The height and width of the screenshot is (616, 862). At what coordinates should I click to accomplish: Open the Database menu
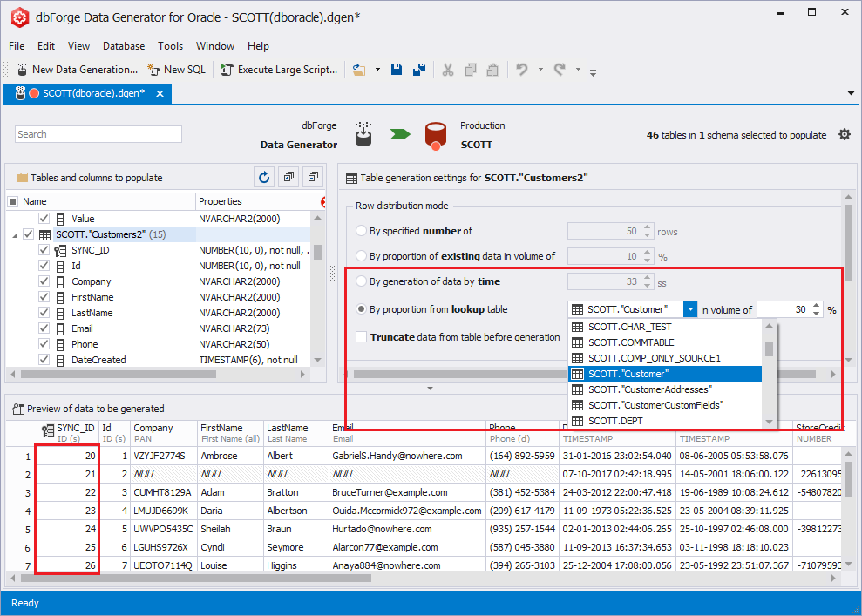point(124,46)
